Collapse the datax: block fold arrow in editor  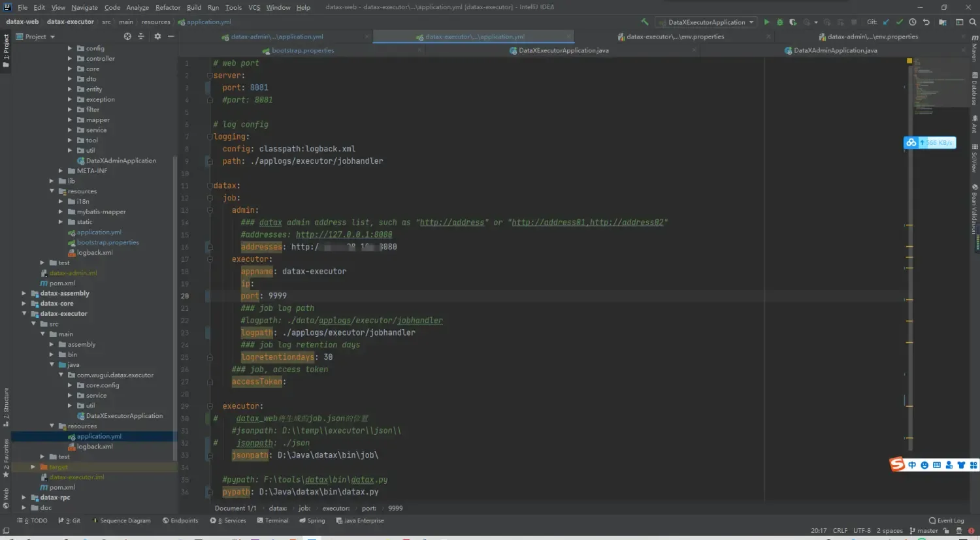click(x=209, y=185)
